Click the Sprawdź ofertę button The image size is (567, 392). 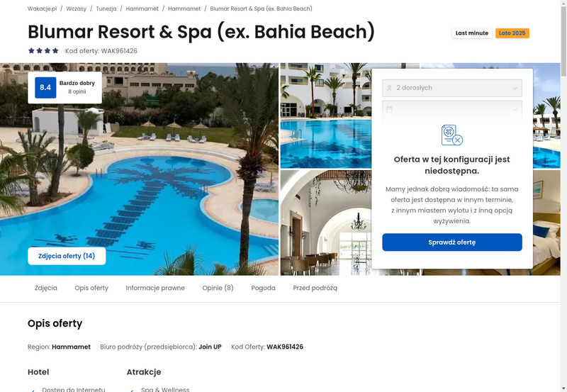(452, 242)
